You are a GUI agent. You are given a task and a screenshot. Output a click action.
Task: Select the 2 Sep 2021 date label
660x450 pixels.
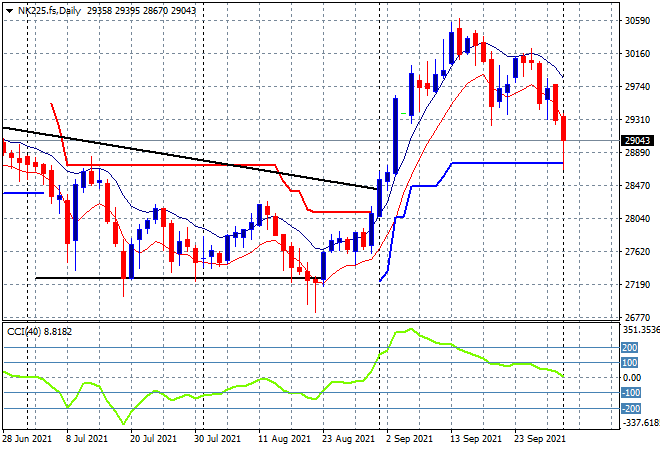tap(409, 439)
